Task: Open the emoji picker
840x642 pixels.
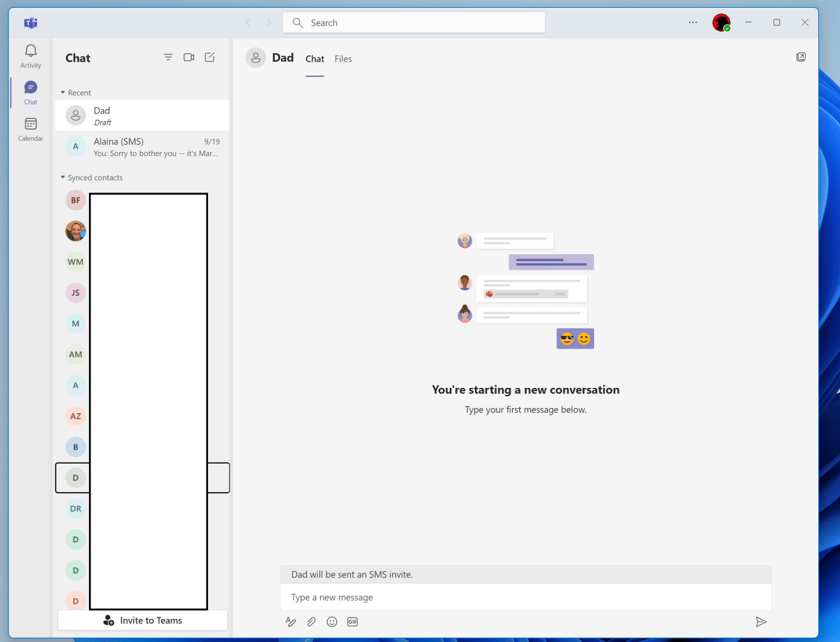Action: pos(332,622)
